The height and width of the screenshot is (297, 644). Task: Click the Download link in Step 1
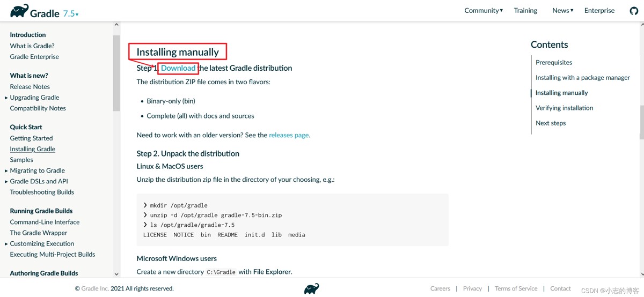point(178,68)
